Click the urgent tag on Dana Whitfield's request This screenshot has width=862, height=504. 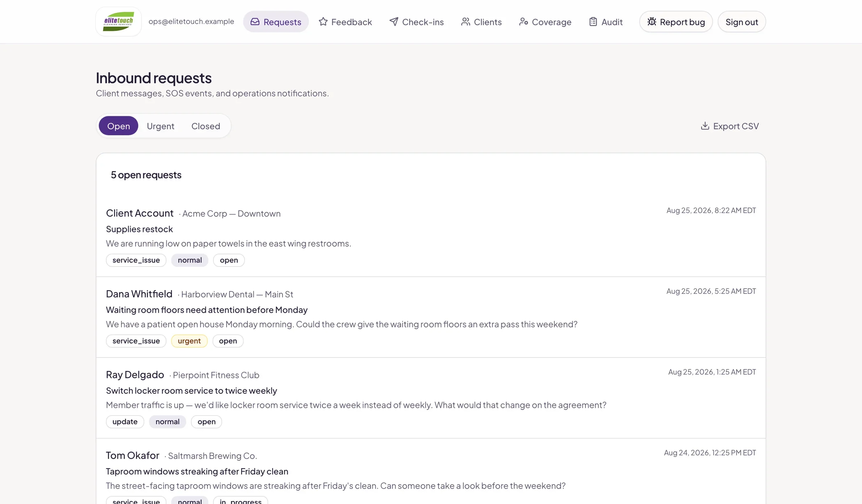coord(189,341)
